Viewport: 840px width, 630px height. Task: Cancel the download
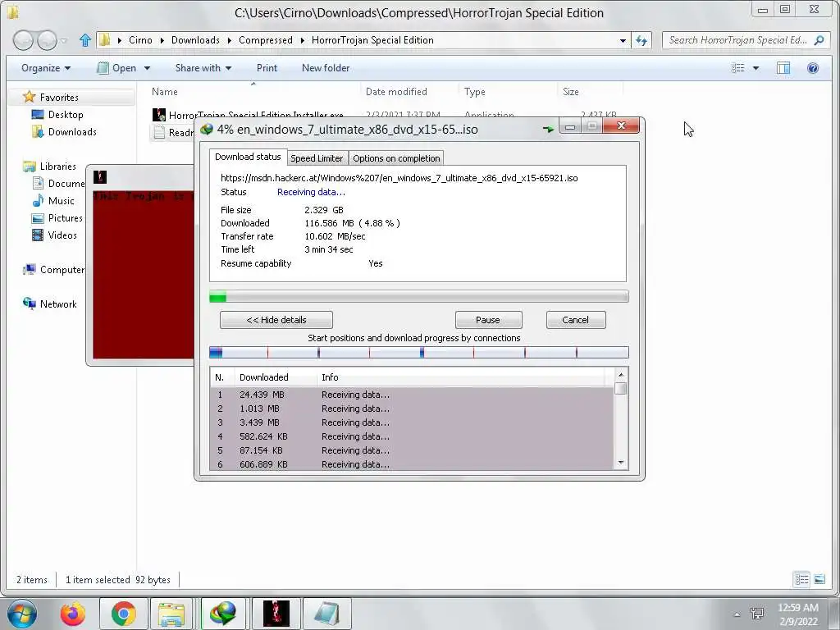(x=575, y=320)
